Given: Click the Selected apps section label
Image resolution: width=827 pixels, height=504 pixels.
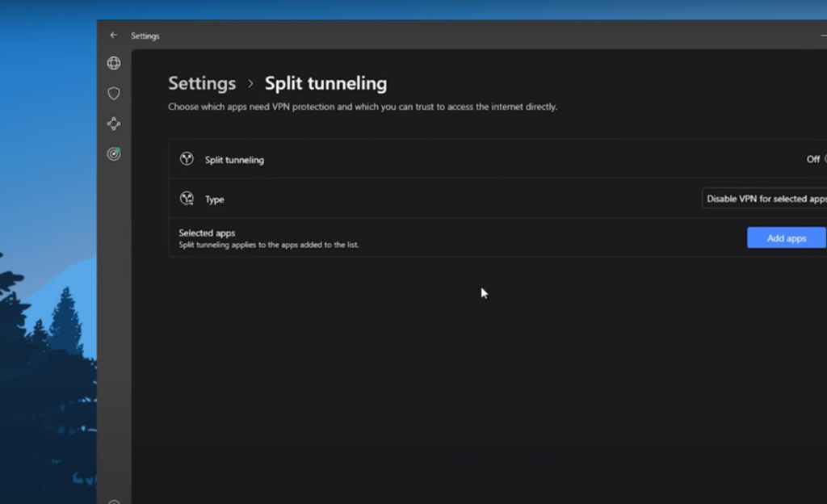Looking at the screenshot, I should [207, 233].
